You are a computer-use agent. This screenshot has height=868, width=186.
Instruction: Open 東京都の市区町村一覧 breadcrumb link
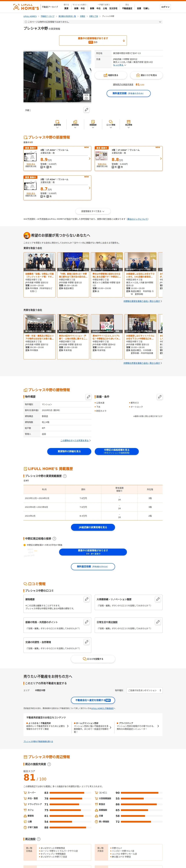[x=67, y=16]
